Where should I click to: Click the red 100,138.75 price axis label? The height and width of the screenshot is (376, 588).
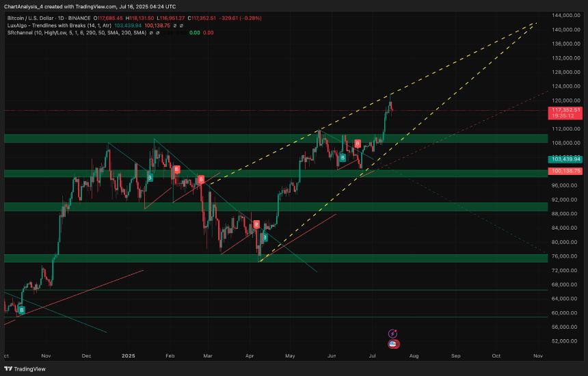point(565,171)
